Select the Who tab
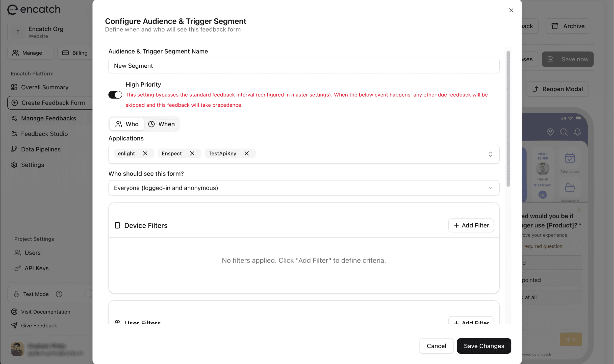Image resolution: width=614 pixels, height=364 pixels. pyautogui.click(x=127, y=124)
